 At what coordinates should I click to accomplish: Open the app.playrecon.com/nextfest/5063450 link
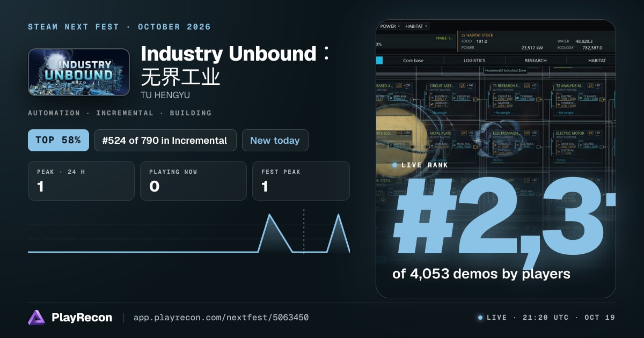(221, 318)
